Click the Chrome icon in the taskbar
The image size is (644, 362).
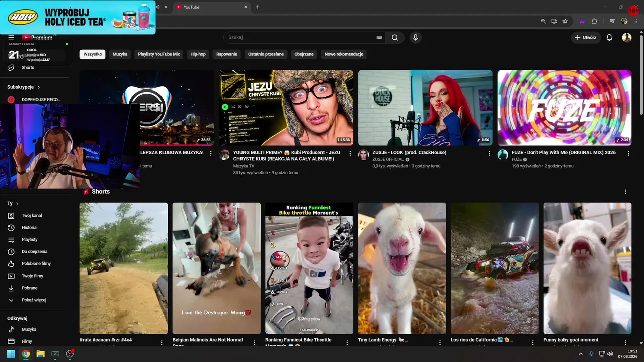26,354
